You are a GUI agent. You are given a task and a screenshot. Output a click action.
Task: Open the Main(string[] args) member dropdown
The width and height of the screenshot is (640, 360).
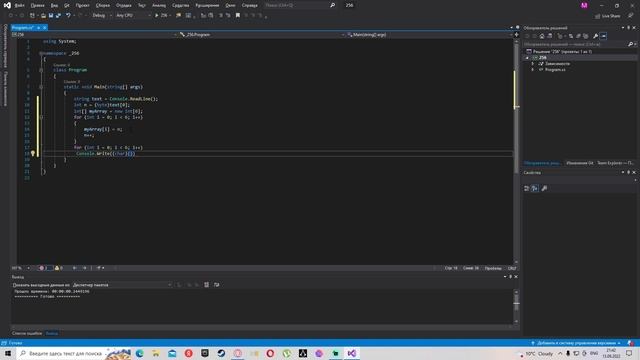coord(429,35)
